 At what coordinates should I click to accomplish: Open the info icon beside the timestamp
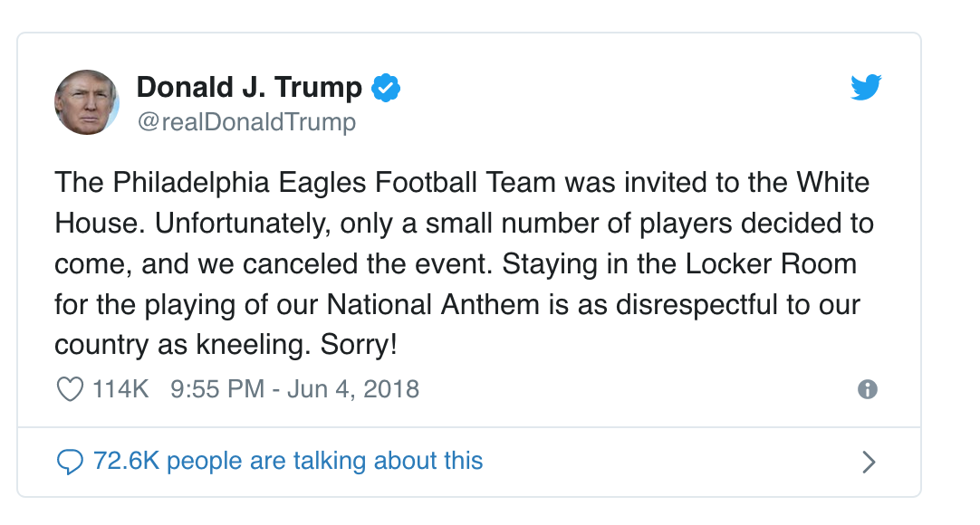868,389
